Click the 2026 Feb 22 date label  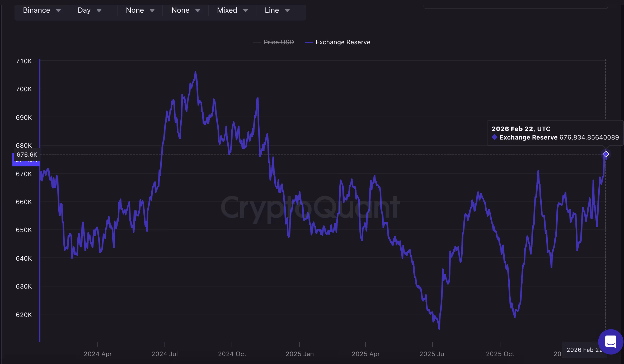coord(585,350)
